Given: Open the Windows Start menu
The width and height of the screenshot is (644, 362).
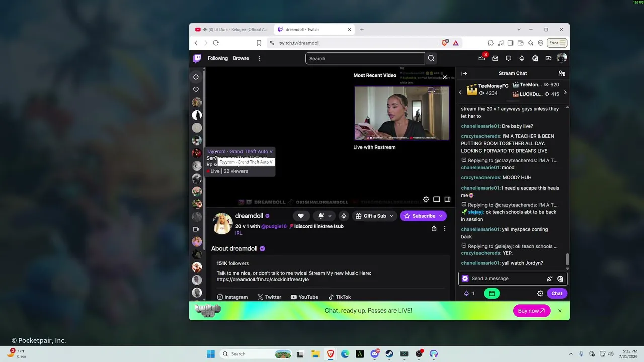Looking at the screenshot, I should point(211,354).
